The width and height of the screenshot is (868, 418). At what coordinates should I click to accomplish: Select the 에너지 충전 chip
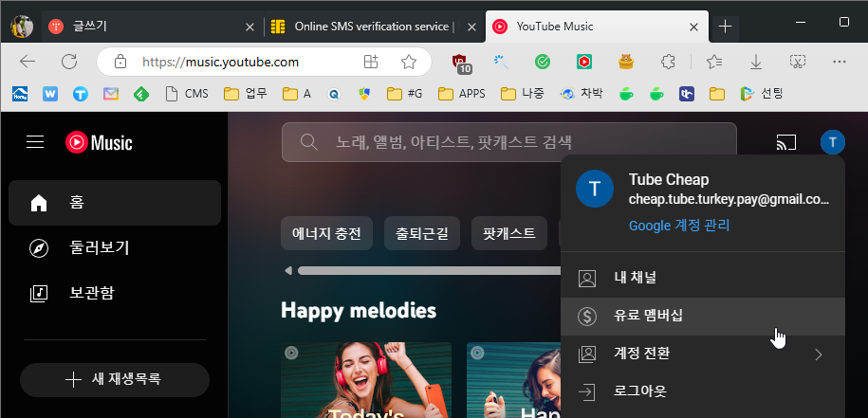(326, 233)
